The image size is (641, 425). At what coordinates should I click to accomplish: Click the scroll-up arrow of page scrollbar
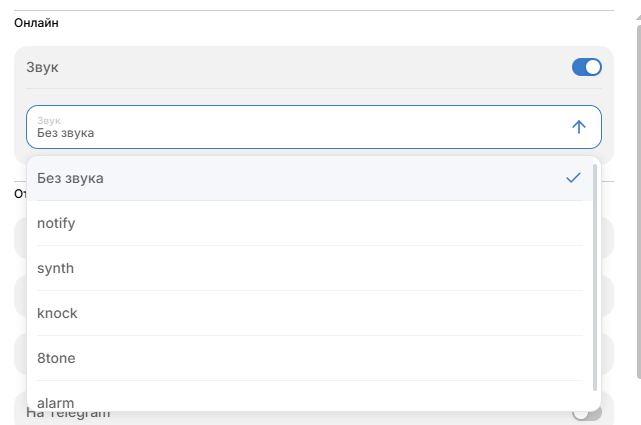pyautogui.click(x=639, y=17)
